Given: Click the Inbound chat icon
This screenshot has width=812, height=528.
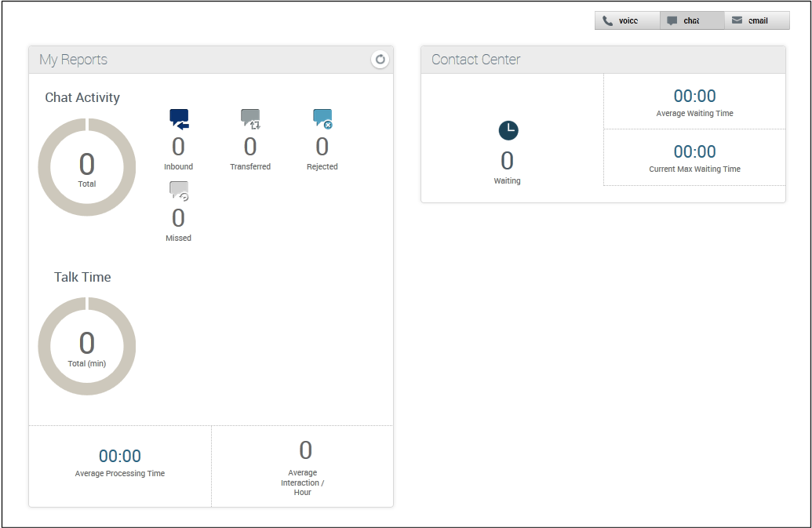Looking at the screenshot, I should tap(179, 119).
